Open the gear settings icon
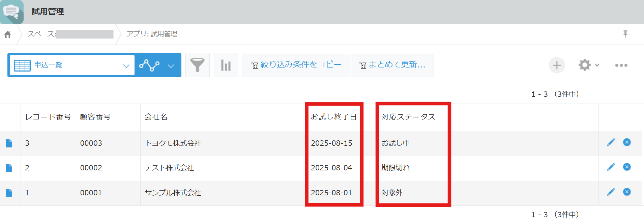 point(584,65)
